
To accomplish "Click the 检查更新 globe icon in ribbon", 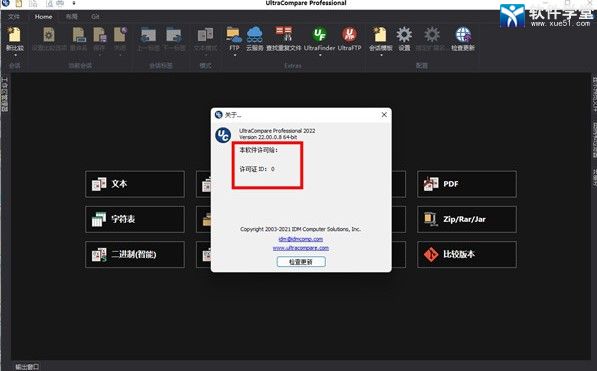I will (x=463, y=35).
